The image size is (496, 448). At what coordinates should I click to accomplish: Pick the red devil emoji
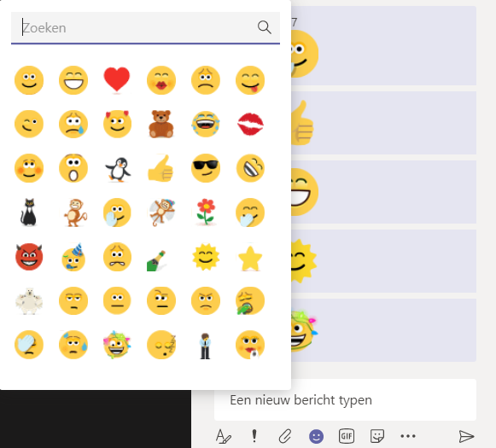29,257
